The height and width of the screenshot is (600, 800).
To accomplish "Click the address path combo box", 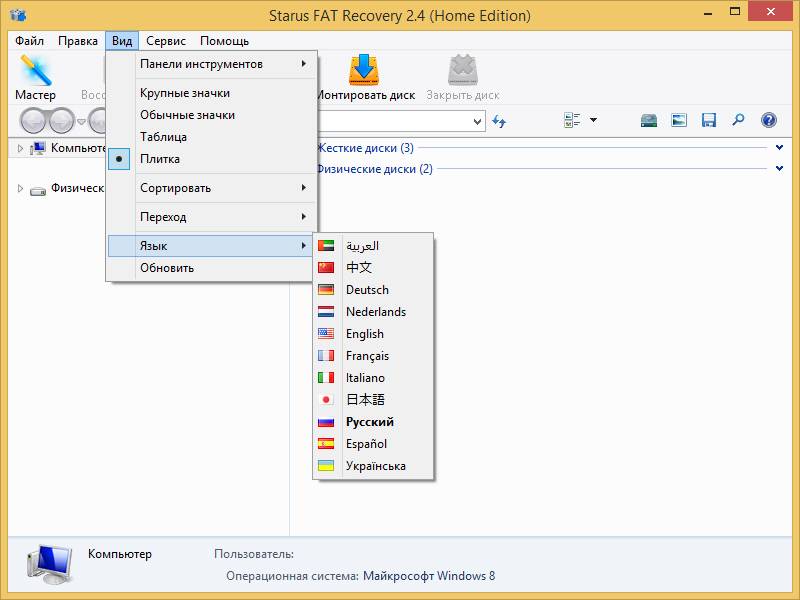I will point(400,121).
